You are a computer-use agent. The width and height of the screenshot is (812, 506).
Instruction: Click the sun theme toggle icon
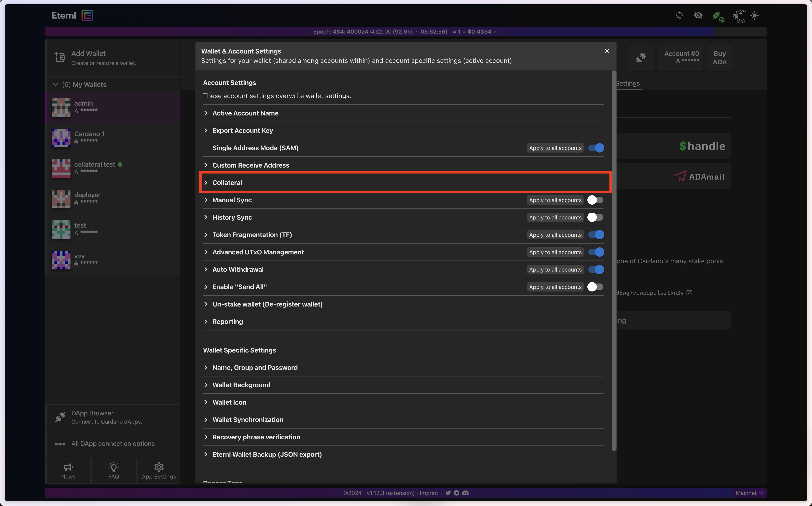point(754,15)
